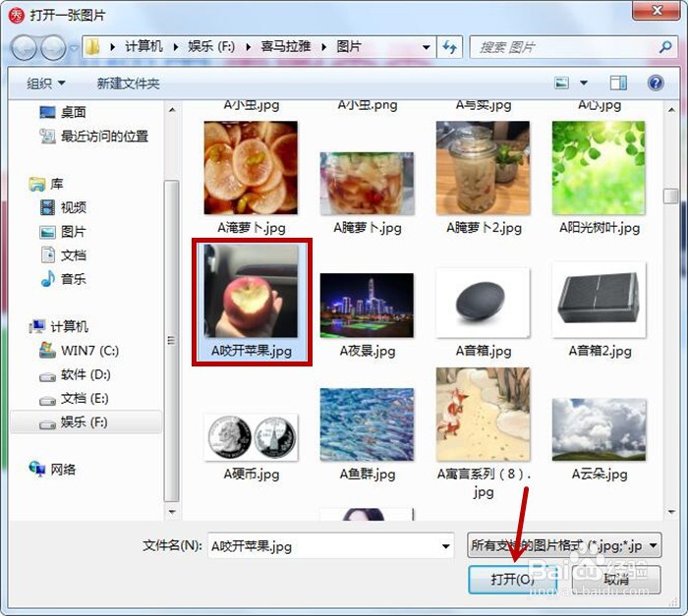
Task: Click the file list scroll down arrow
Action: (671, 512)
